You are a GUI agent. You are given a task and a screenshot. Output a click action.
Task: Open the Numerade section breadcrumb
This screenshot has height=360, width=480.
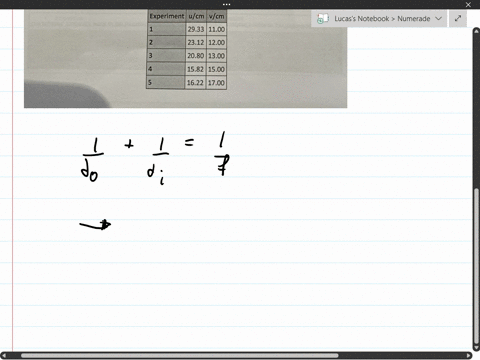tap(414, 19)
